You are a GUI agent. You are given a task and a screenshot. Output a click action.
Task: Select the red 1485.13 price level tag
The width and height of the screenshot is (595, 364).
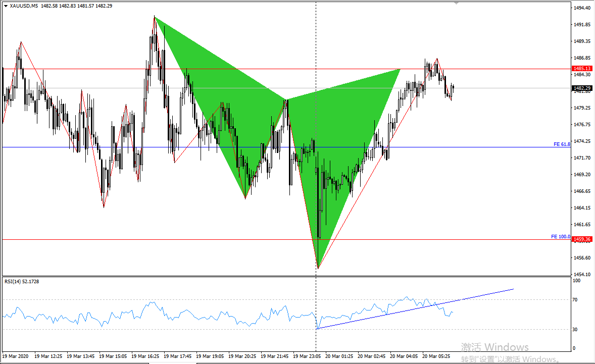point(583,68)
